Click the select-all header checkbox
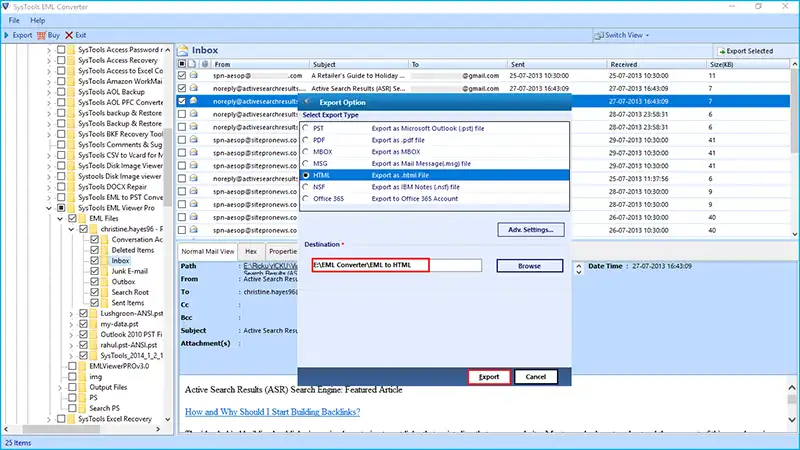The height and width of the screenshot is (450, 800). coord(182,64)
